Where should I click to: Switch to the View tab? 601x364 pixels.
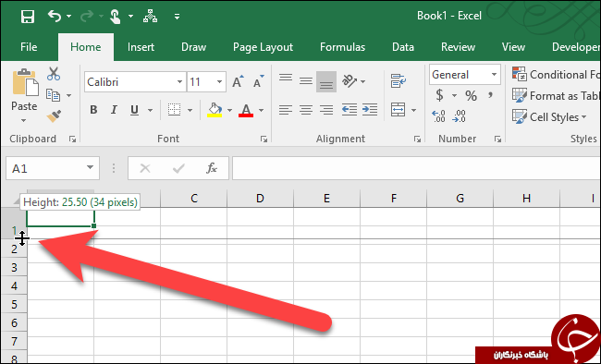point(513,47)
